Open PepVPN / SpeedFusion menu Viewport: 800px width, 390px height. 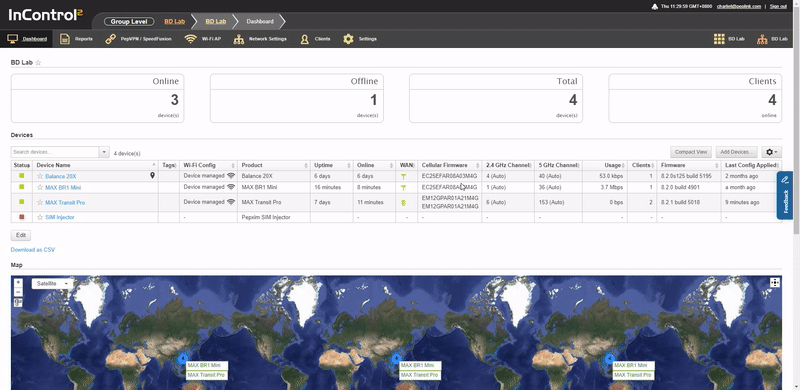point(138,39)
